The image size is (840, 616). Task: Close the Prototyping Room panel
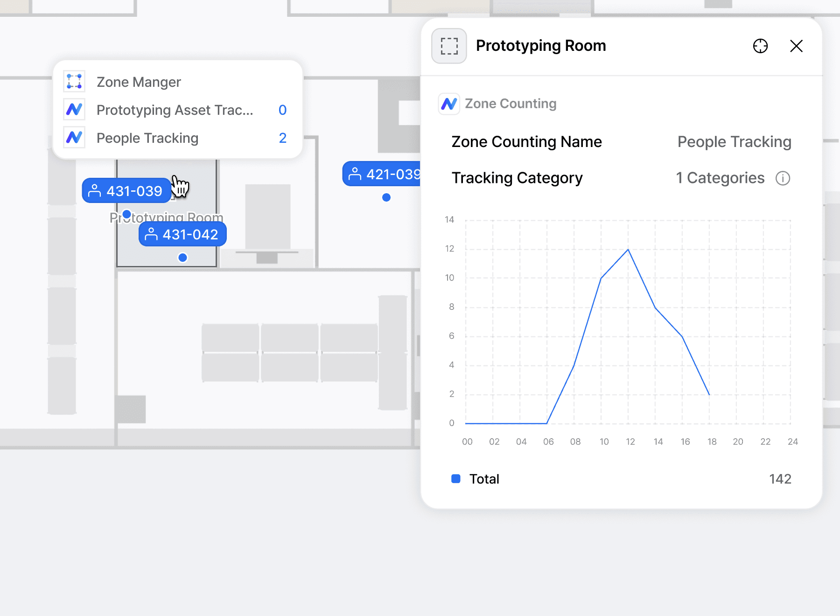click(796, 46)
